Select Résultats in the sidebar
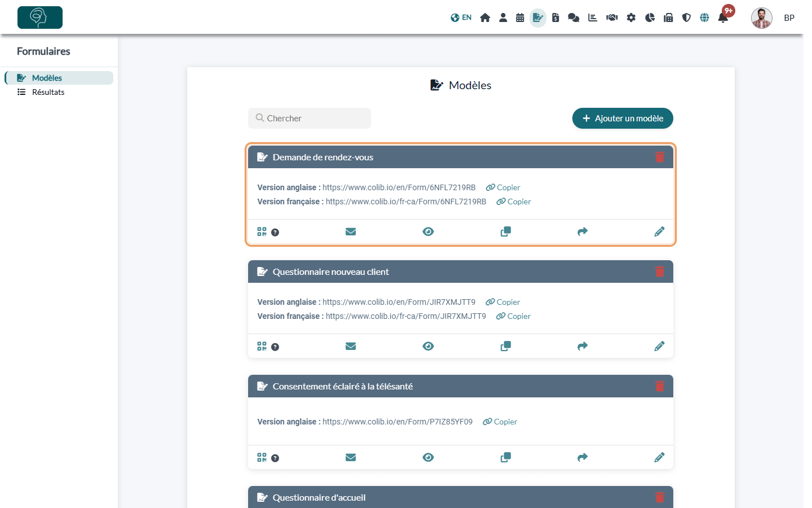Viewport: 812px width, 508px height. [59, 92]
